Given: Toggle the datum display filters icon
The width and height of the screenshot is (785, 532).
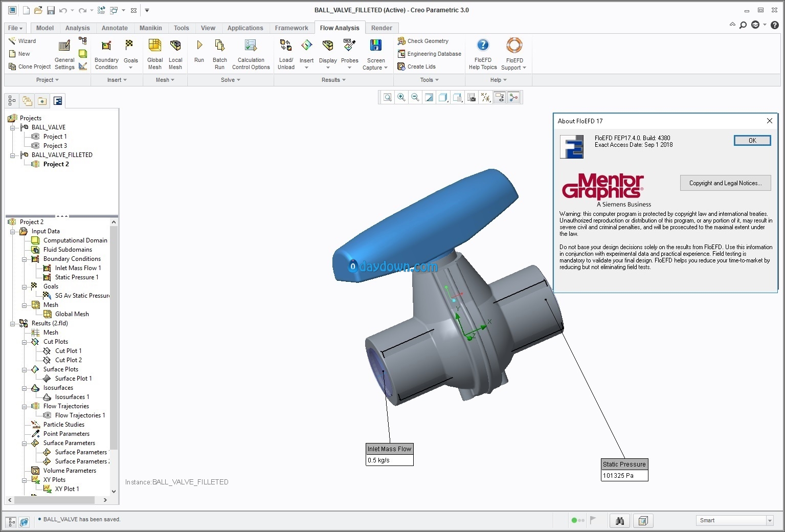Looking at the screenshot, I should point(485,97).
